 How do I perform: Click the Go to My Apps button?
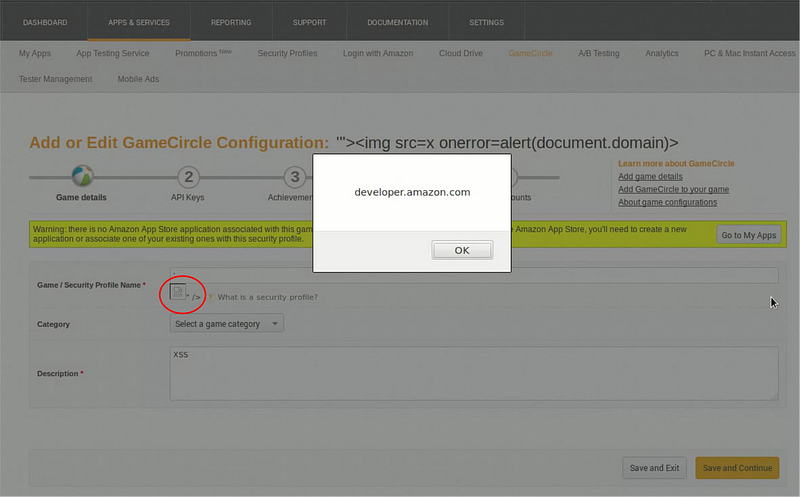[748, 235]
